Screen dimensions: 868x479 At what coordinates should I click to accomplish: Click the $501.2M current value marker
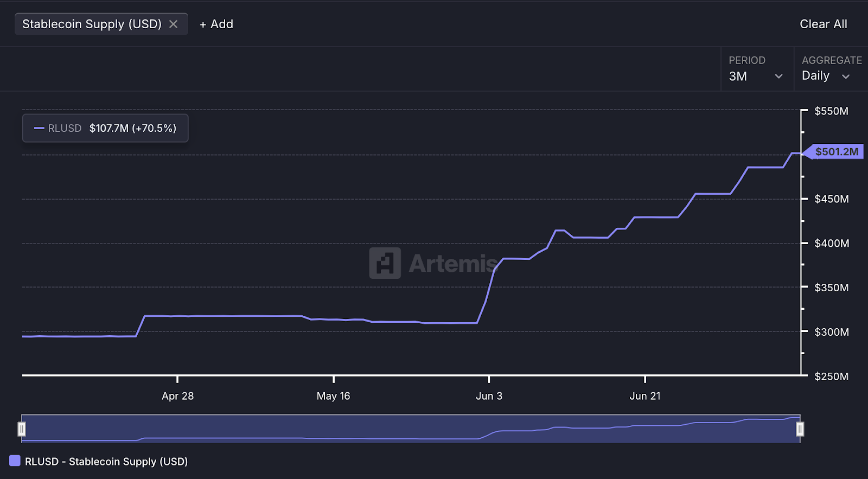(x=833, y=152)
